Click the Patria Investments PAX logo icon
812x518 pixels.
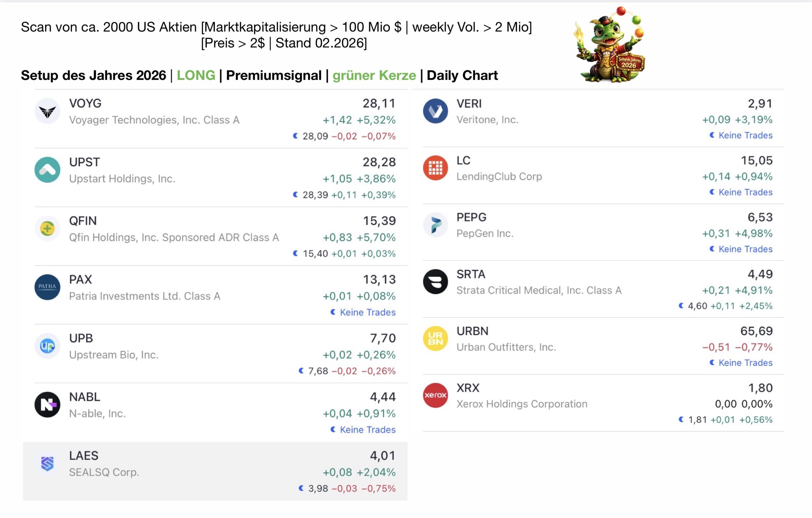pos(47,287)
